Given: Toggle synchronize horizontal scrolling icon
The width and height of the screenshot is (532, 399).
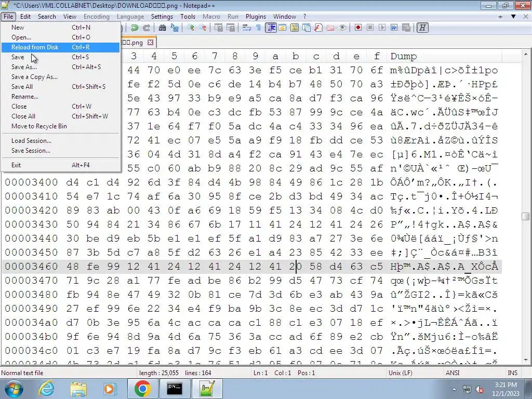Looking at the screenshot, I should (x=231, y=28).
